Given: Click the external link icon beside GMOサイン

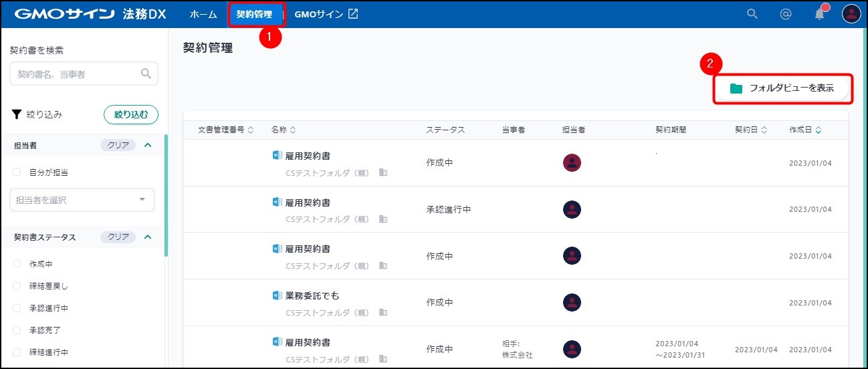Looking at the screenshot, I should pyautogui.click(x=353, y=14).
